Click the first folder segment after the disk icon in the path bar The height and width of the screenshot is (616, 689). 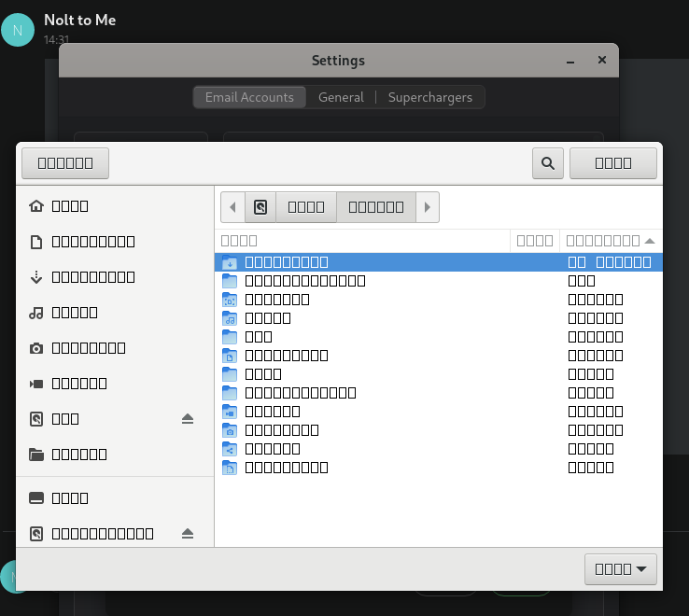[306, 207]
